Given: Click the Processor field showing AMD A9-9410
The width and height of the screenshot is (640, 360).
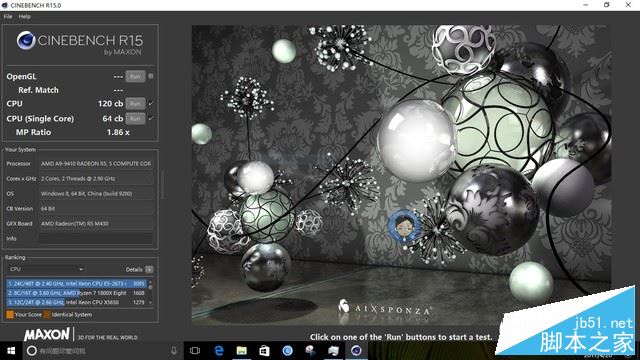Looking at the screenshot, I should click(96, 164).
